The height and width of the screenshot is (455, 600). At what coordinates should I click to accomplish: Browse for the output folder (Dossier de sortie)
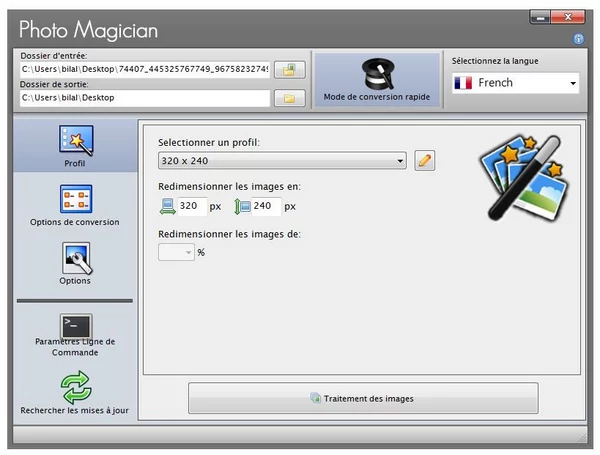pos(290,98)
